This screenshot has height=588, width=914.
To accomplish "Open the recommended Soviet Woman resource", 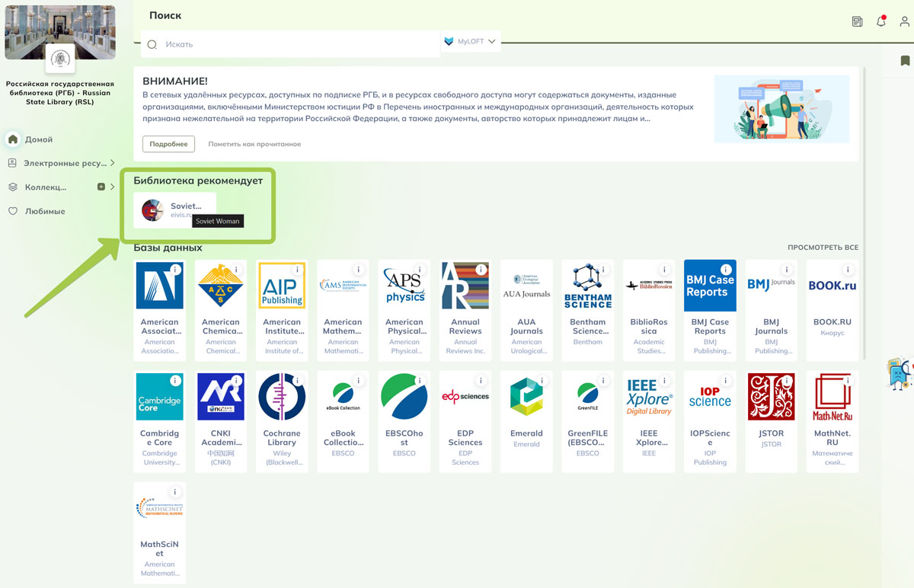I will click(x=175, y=210).
